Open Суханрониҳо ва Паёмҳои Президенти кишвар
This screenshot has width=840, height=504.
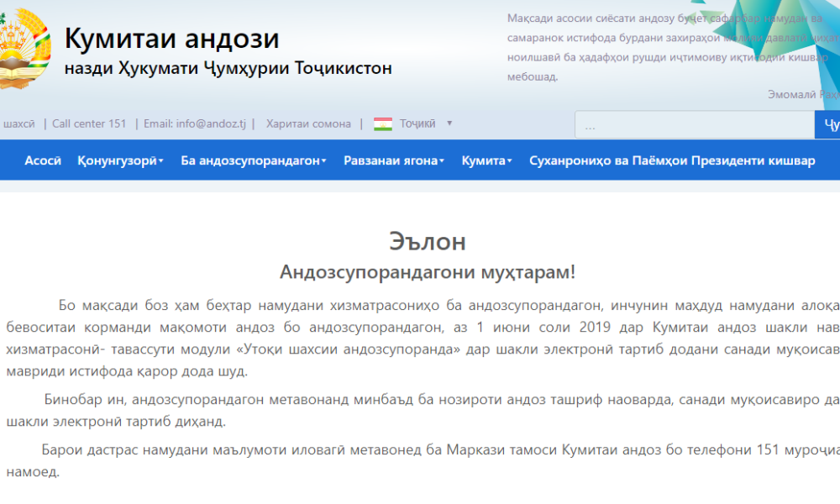click(x=671, y=161)
